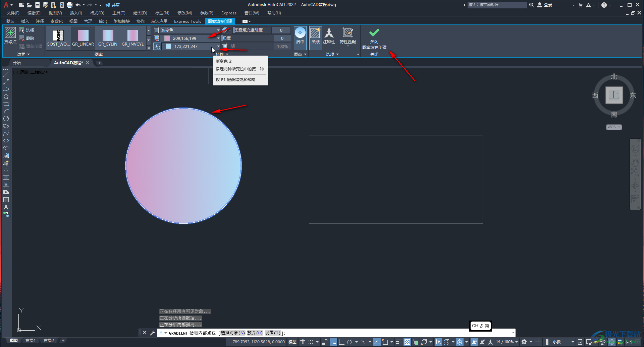Click Close Hatch Creation green checkmark
Viewport: 644px width, 347px height.
coord(374,33)
